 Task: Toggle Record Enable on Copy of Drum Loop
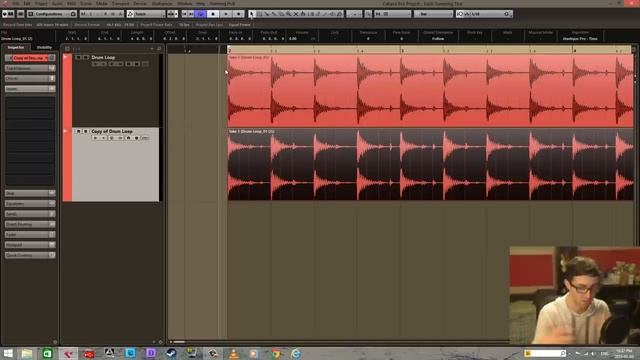tap(96, 138)
